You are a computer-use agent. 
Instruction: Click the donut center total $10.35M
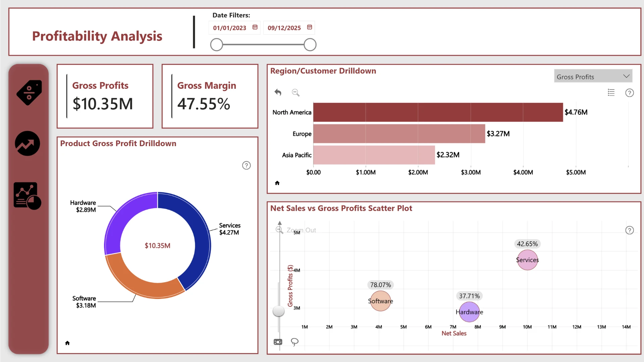(157, 246)
